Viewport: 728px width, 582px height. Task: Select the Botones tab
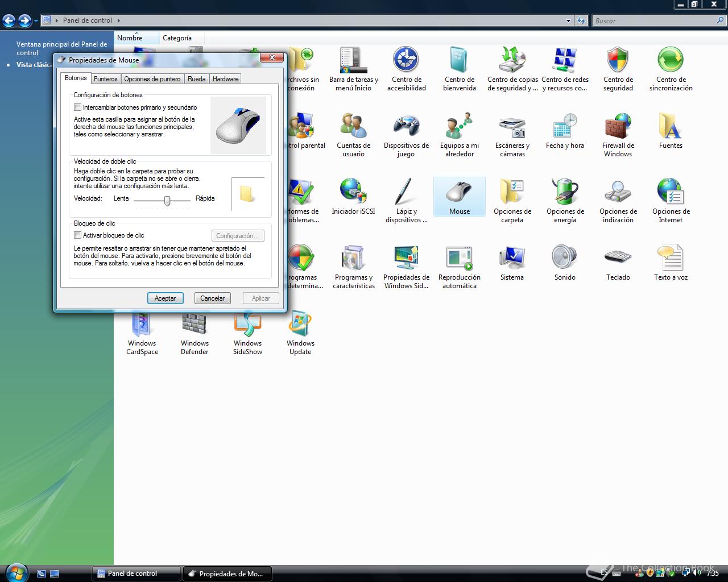(x=76, y=78)
